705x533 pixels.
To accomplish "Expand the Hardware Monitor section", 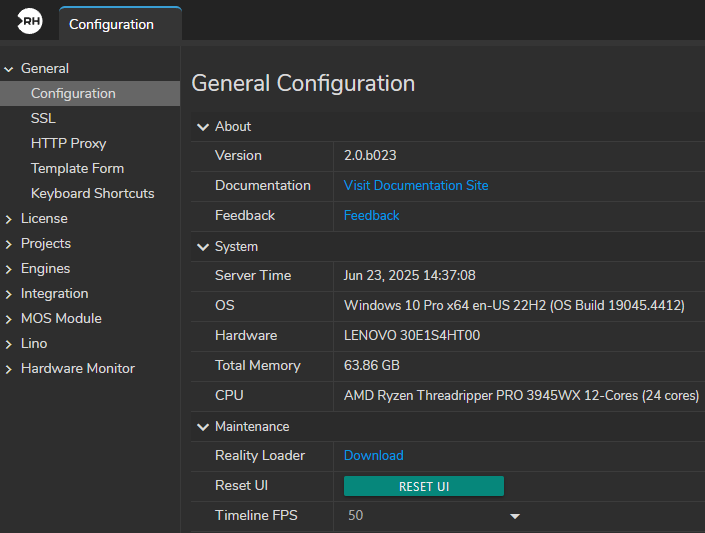I will click(x=9, y=368).
